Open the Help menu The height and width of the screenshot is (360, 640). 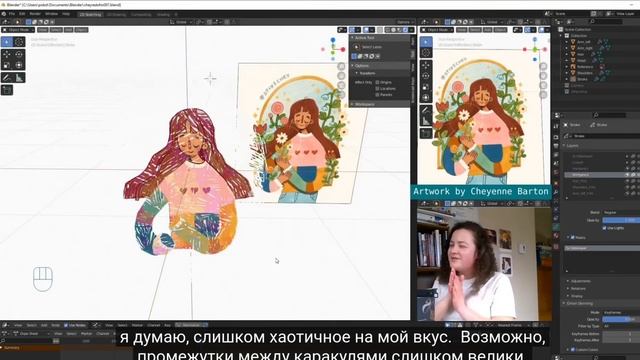click(66, 14)
